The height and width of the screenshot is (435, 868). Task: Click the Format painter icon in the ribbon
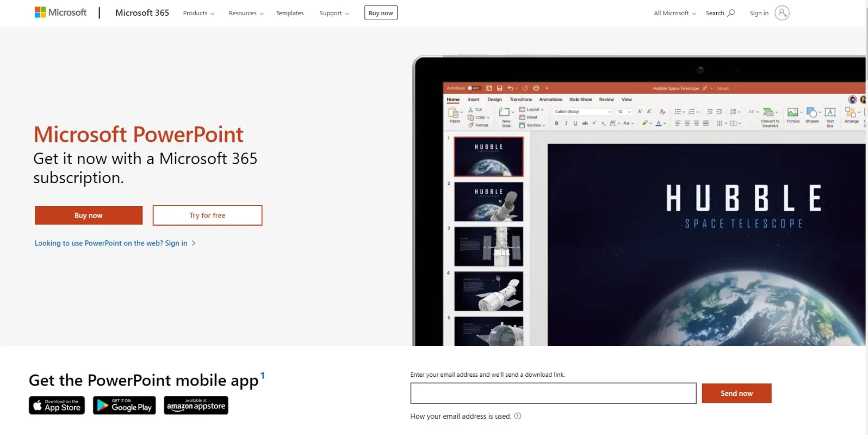point(471,125)
